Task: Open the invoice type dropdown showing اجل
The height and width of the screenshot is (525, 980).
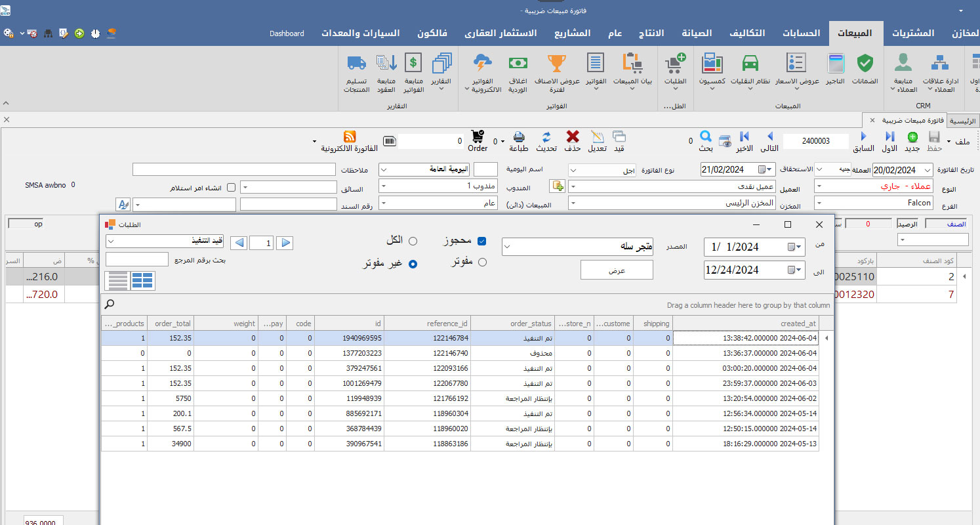Action: coord(573,170)
